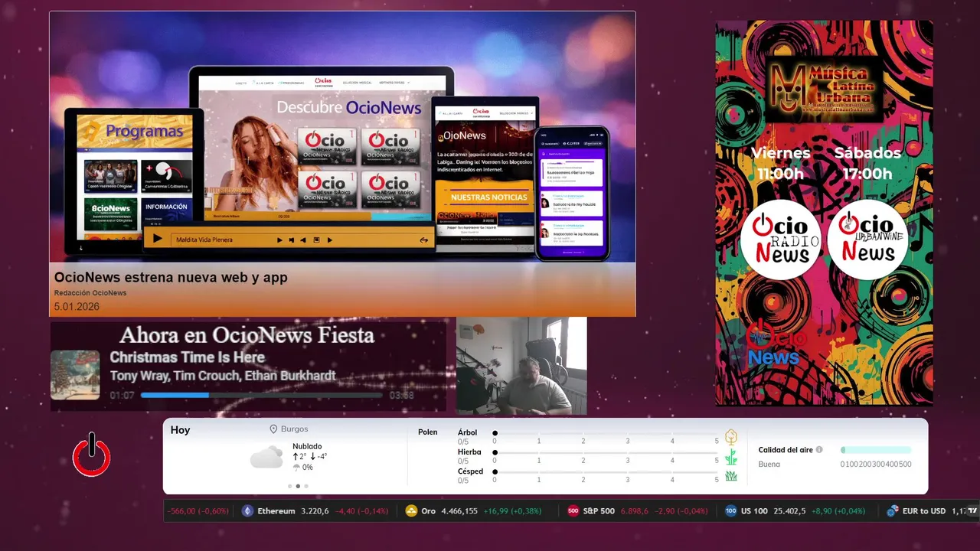Click the song progress bar

point(261,396)
